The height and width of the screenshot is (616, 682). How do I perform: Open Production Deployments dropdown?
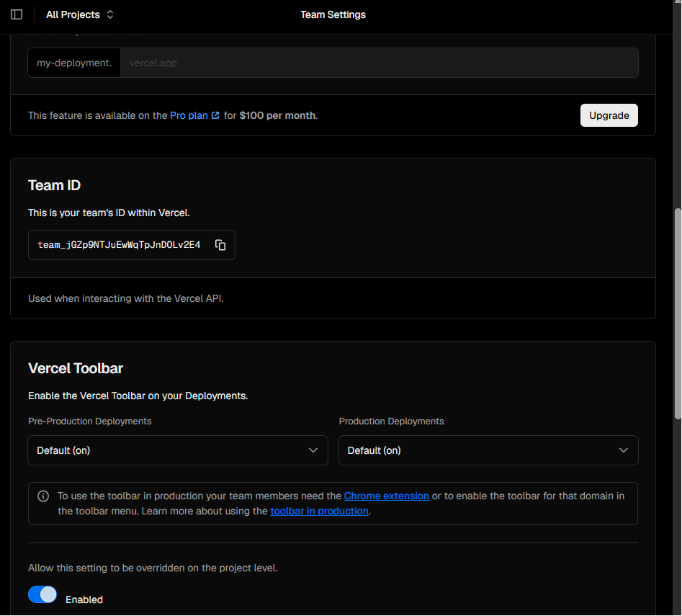tap(488, 451)
